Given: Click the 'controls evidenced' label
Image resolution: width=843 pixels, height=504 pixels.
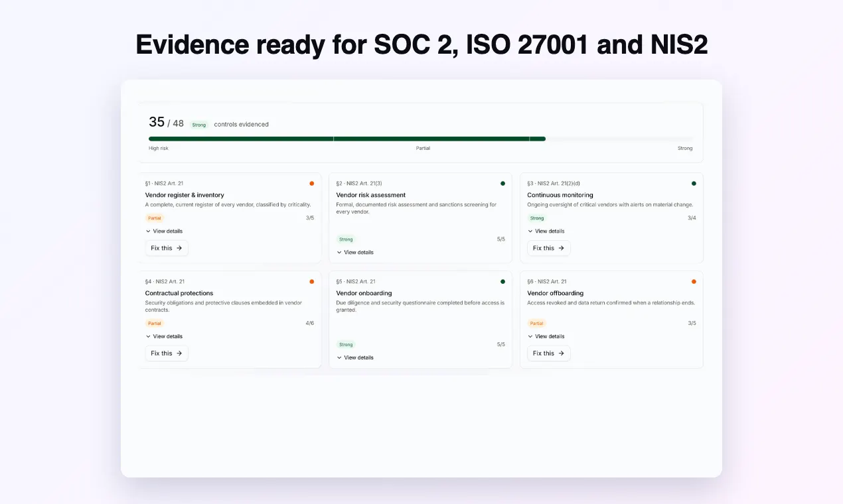Looking at the screenshot, I should tap(242, 125).
